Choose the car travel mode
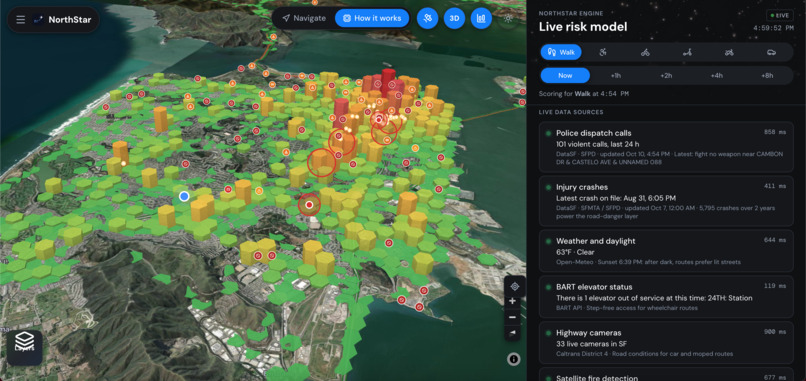Viewport: 806px width, 381px height. [x=771, y=52]
